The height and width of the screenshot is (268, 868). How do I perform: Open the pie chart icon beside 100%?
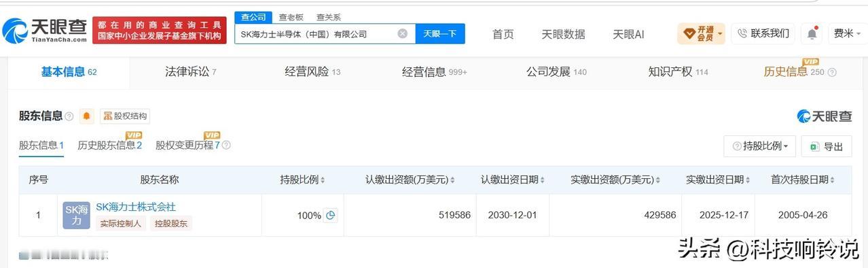[x=331, y=215]
